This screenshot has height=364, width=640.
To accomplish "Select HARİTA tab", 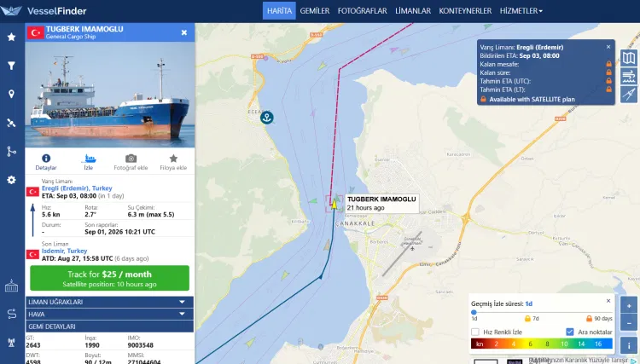I will [279, 11].
